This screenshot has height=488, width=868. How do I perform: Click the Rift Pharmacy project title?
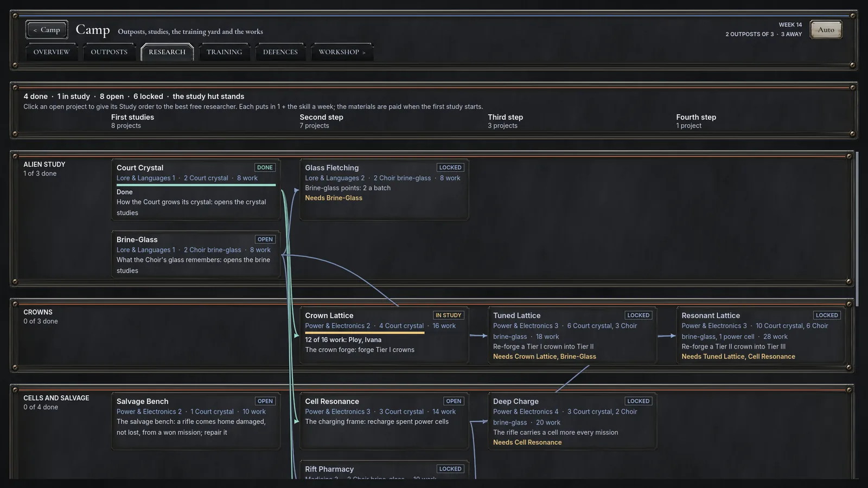click(329, 469)
